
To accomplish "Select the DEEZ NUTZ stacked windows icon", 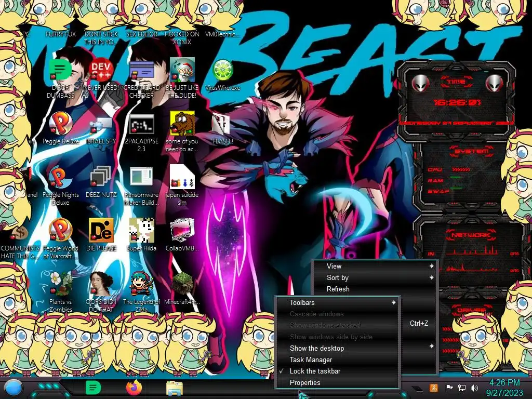I will point(101,177).
